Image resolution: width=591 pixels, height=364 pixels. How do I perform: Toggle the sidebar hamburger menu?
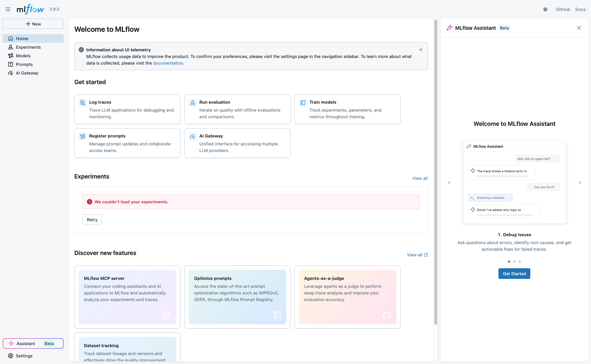click(8, 9)
